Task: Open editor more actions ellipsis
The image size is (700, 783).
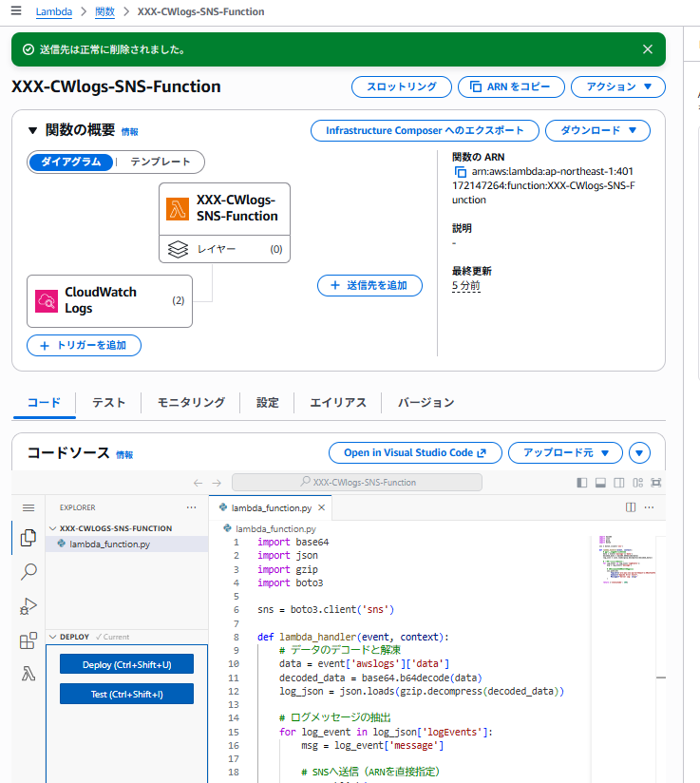Action: [x=649, y=507]
